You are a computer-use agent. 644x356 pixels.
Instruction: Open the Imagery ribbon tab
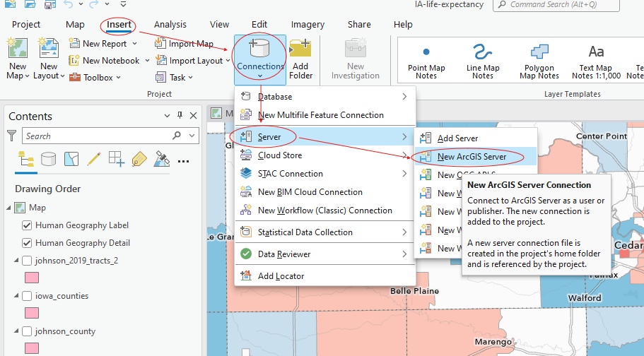[x=308, y=25]
